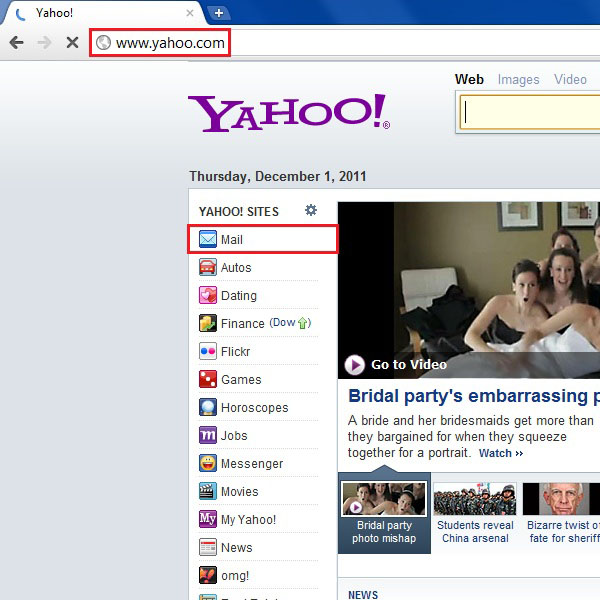Select the Web search tab
This screenshot has height=600, width=600.
pyautogui.click(x=469, y=79)
